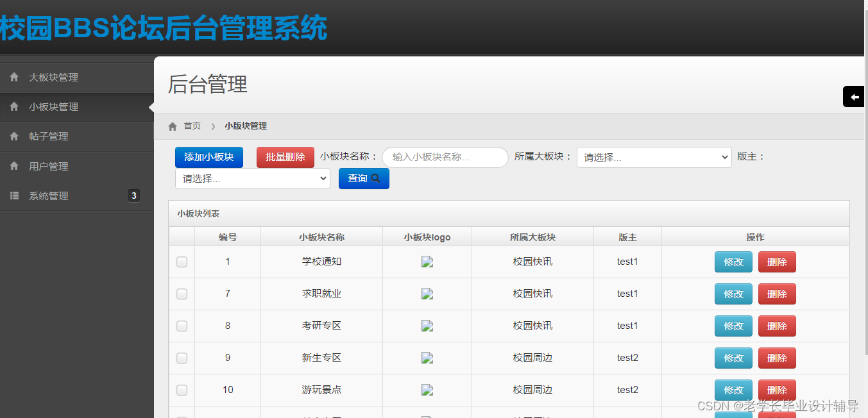Click the list icon next to 系统管理
The height and width of the screenshot is (418, 868).
tap(14, 196)
